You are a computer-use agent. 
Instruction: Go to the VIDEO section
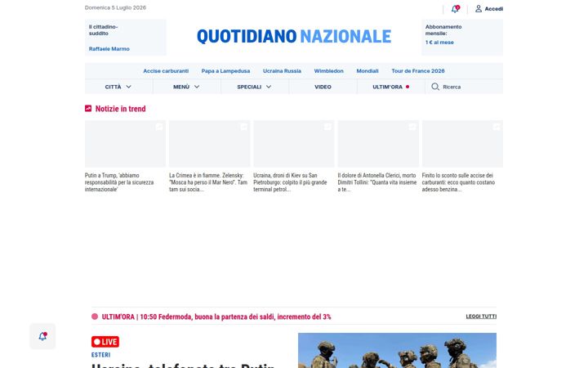323,87
